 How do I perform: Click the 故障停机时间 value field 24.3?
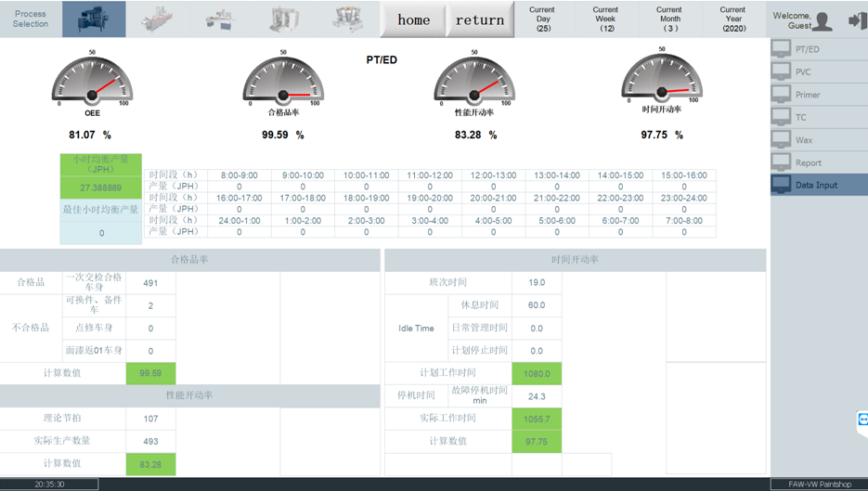pyautogui.click(x=537, y=396)
